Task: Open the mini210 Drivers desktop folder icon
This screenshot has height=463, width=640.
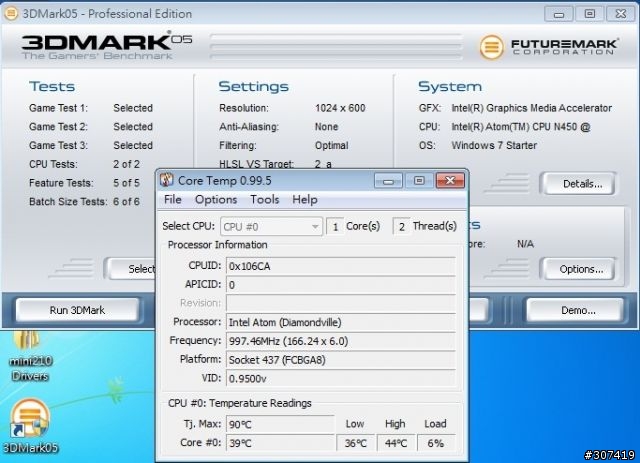Action: coord(30,356)
